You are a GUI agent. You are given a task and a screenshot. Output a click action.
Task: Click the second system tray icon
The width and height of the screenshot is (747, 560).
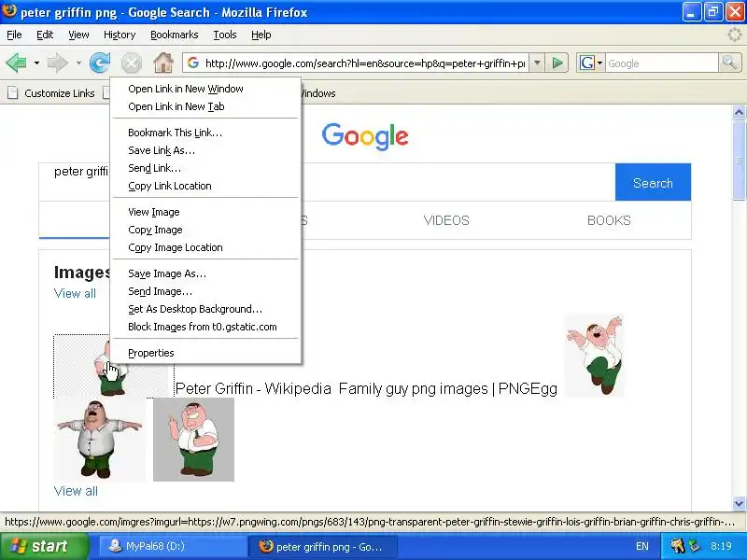695,546
